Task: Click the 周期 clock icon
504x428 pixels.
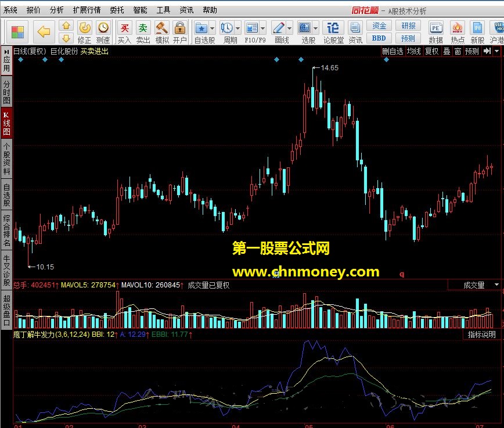Action: pos(227,28)
